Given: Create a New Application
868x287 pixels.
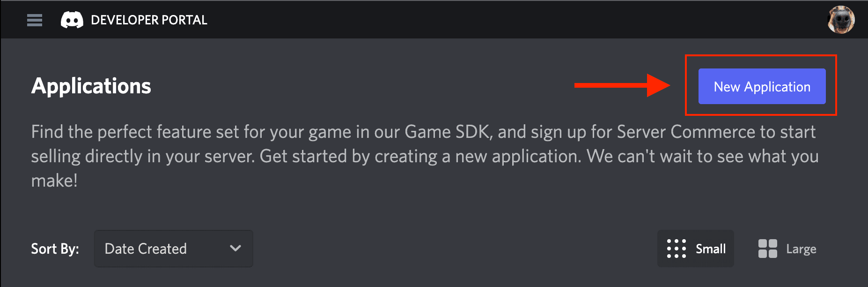Looking at the screenshot, I should (x=762, y=86).
